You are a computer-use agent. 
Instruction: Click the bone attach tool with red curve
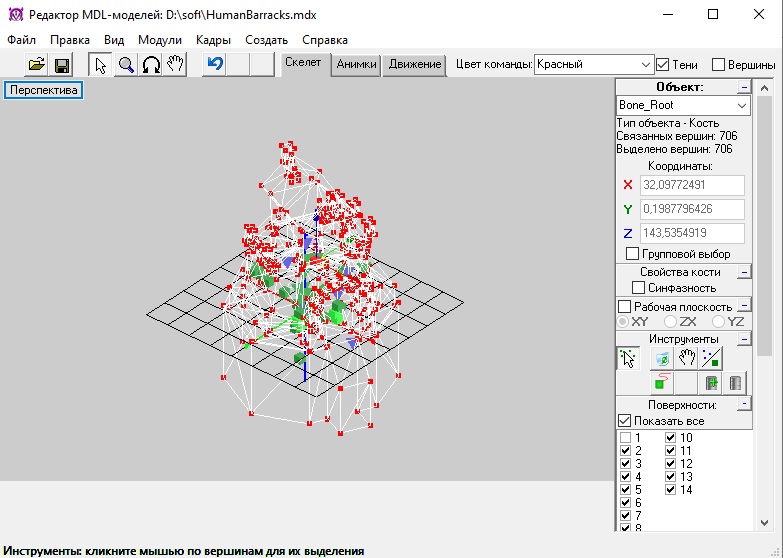pos(661,381)
